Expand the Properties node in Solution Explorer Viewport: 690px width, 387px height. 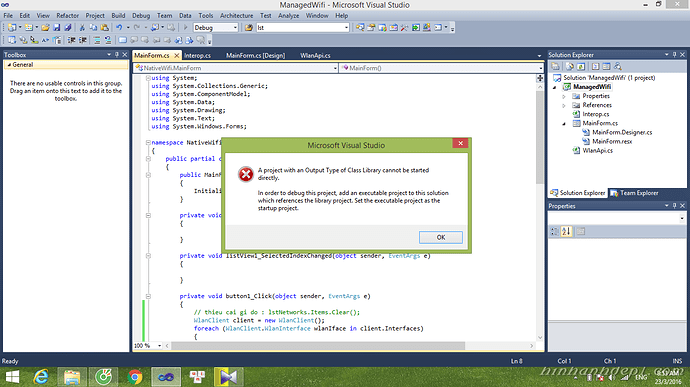pyautogui.click(x=564, y=96)
